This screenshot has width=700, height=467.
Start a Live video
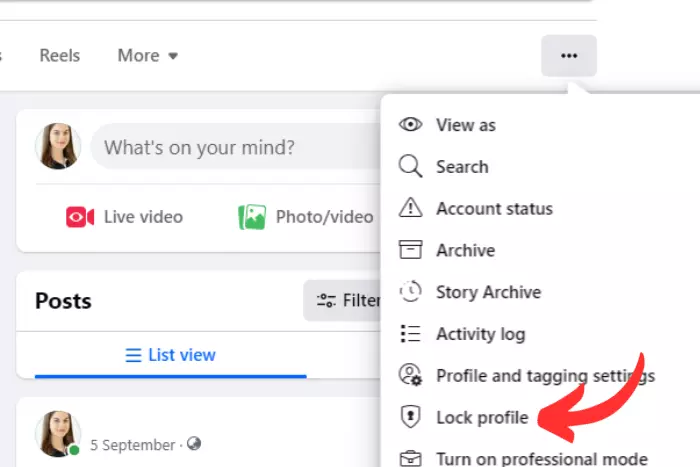pos(125,217)
